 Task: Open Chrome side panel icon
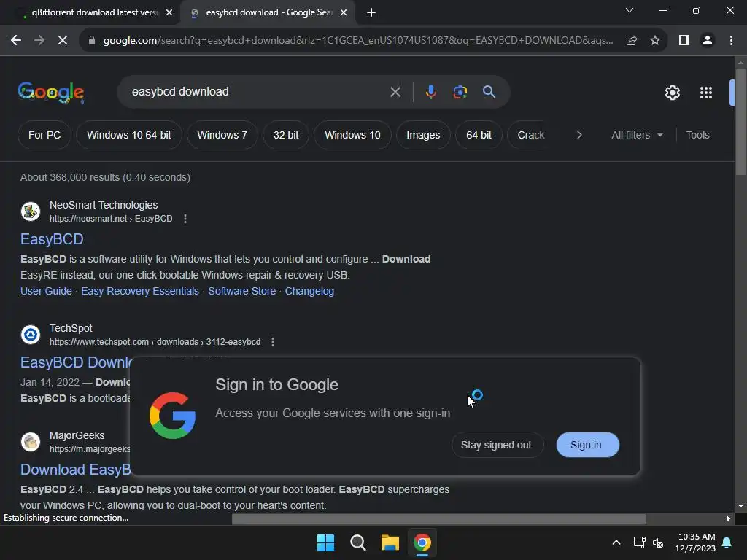(x=684, y=41)
